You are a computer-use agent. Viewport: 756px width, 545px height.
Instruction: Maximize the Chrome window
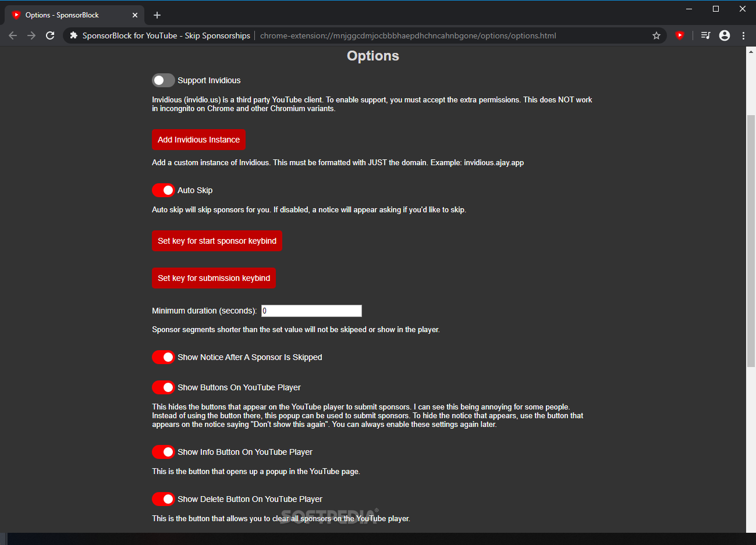[x=716, y=9]
